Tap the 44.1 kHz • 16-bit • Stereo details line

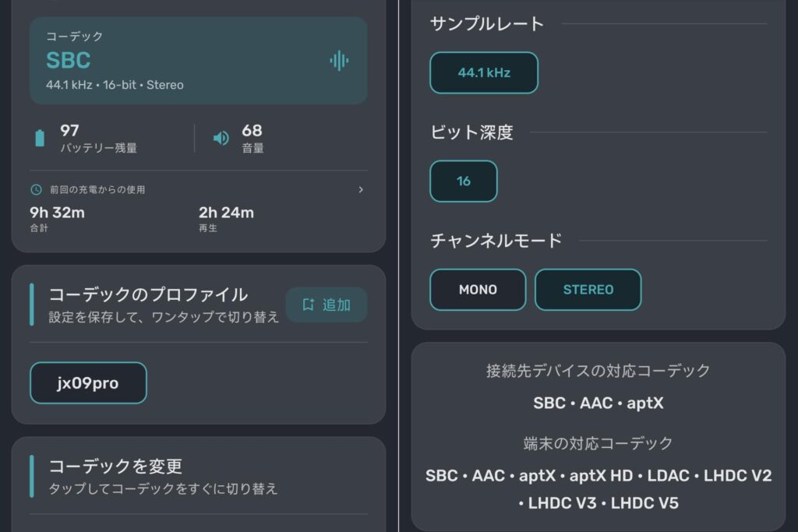[115, 85]
